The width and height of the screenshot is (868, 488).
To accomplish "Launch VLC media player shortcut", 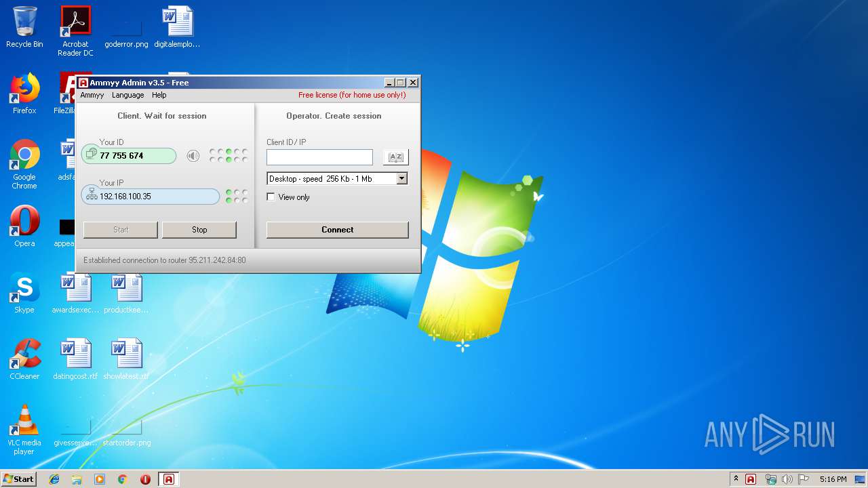I will coord(24,430).
